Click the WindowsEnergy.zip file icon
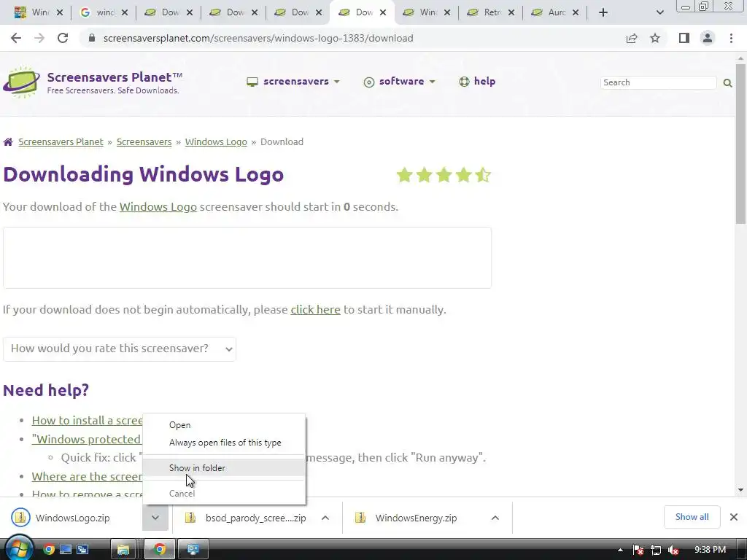This screenshot has width=747, height=560. [360, 518]
